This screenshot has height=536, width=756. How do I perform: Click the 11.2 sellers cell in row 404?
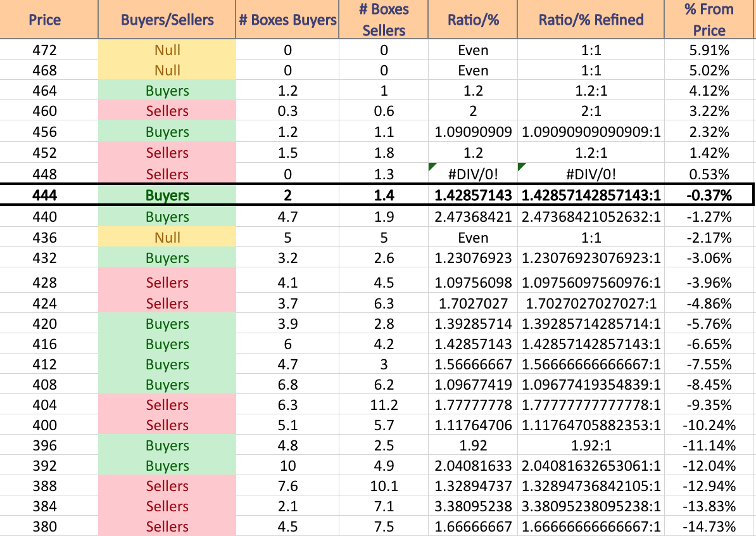coord(383,404)
